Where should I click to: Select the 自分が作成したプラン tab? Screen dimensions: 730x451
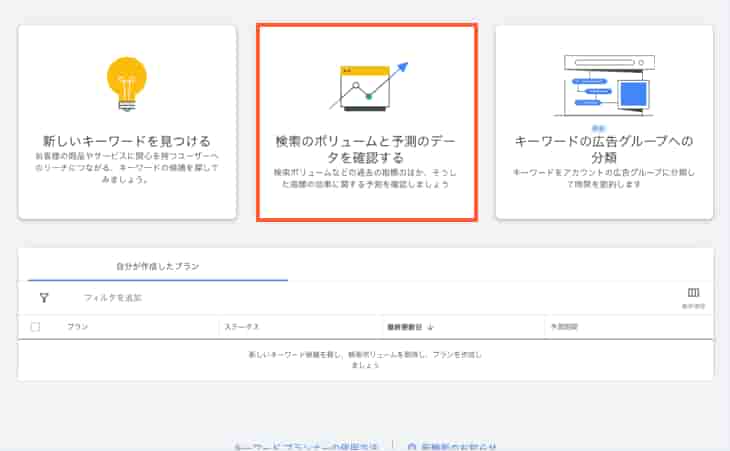(x=158, y=266)
